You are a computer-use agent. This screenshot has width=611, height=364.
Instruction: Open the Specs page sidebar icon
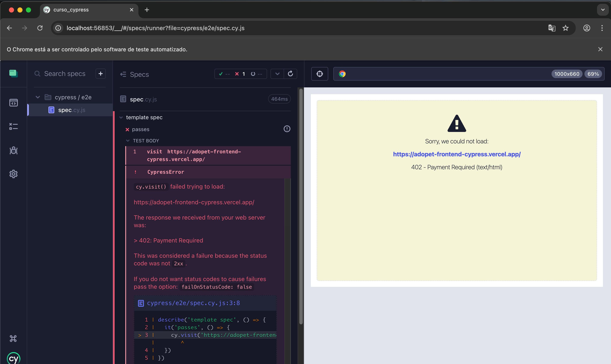pyautogui.click(x=14, y=102)
